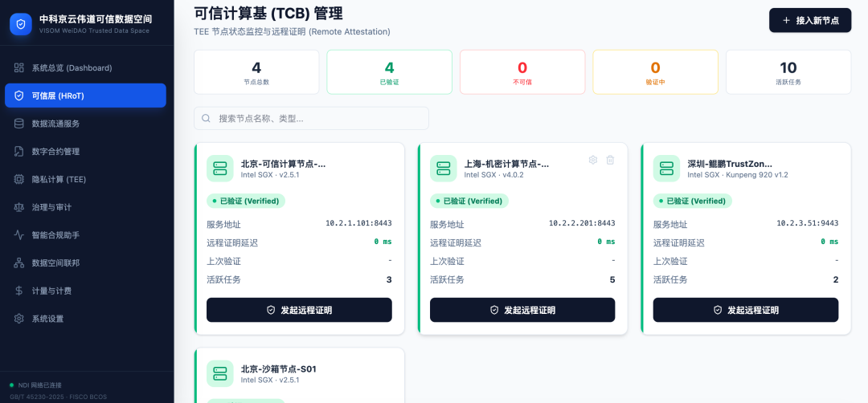Screen dimensions: 868x403
Task: Click the plus icon in 接入新节点
Action: (786, 20)
